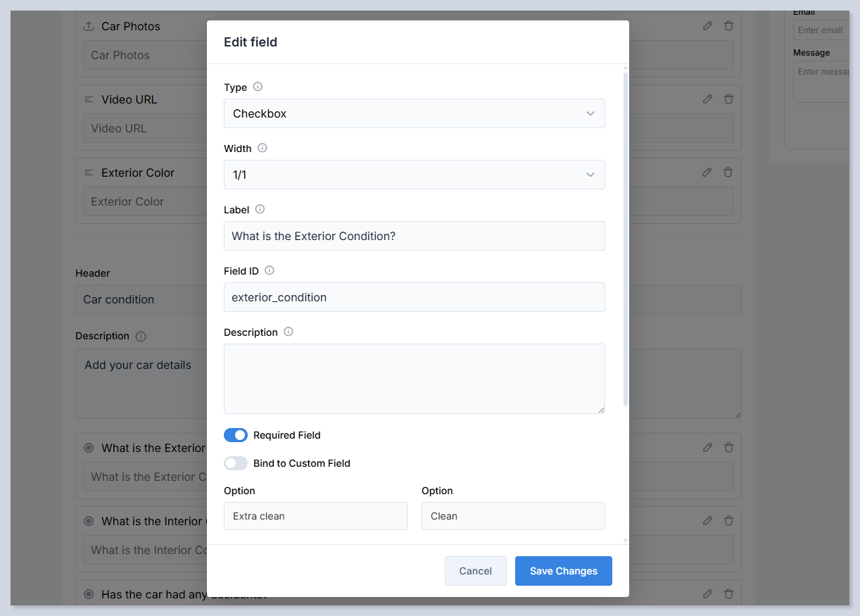Open the Type dropdown showing Checkbox
Viewport: 860px width, 616px height.
pos(414,113)
